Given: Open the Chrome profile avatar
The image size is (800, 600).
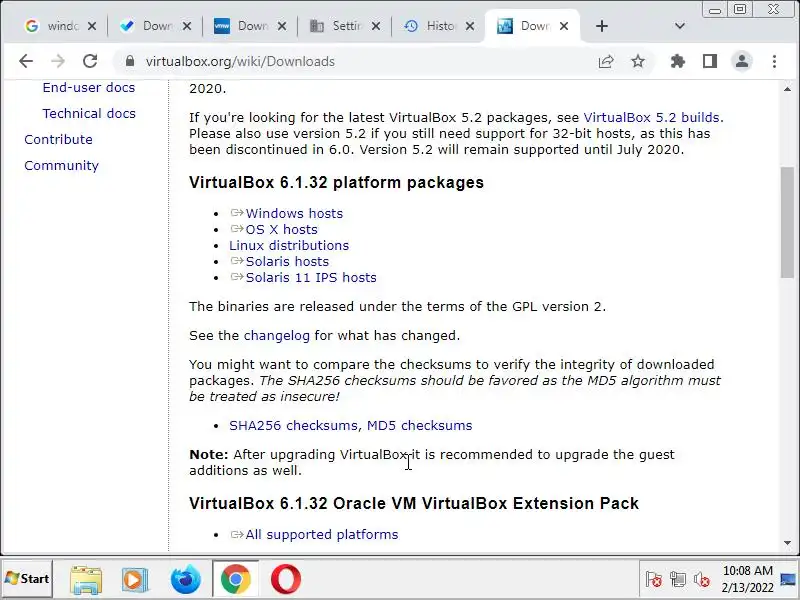Looking at the screenshot, I should [742, 62].
